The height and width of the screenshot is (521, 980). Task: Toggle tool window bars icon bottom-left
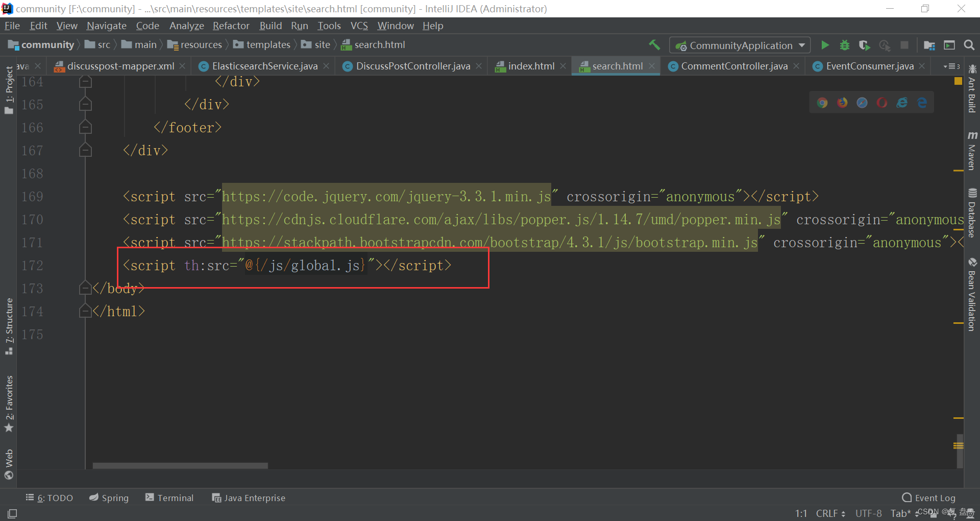pos(12,513)
